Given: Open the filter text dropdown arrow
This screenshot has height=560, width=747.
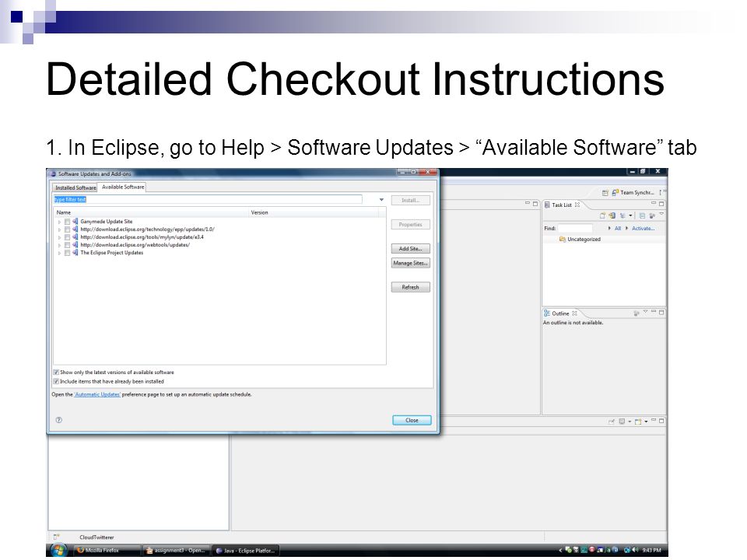Looking at the screenshot, I should [x=381, y=200].
